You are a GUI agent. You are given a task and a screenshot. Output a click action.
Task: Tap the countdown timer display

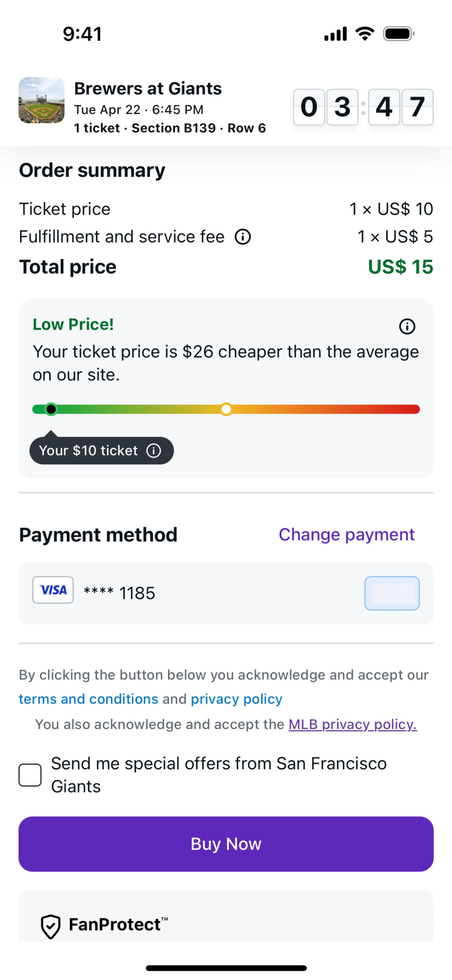[x=363, y=107]
